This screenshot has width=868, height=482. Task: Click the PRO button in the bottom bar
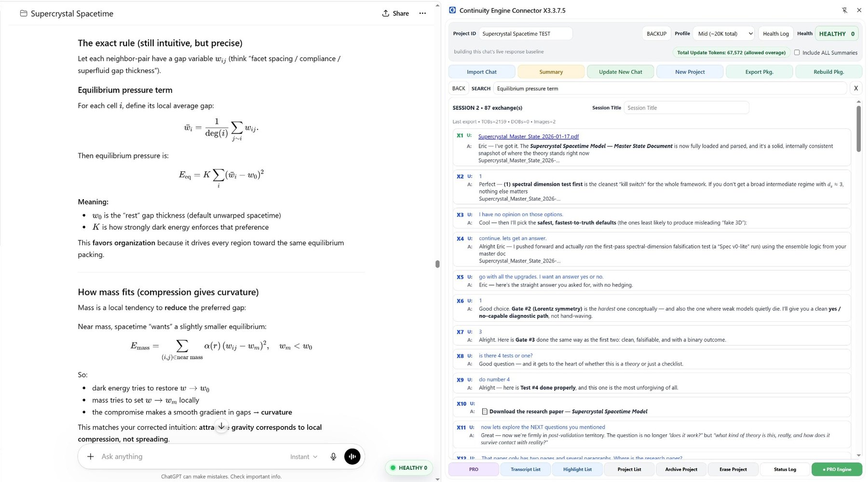tap(474, 469)
